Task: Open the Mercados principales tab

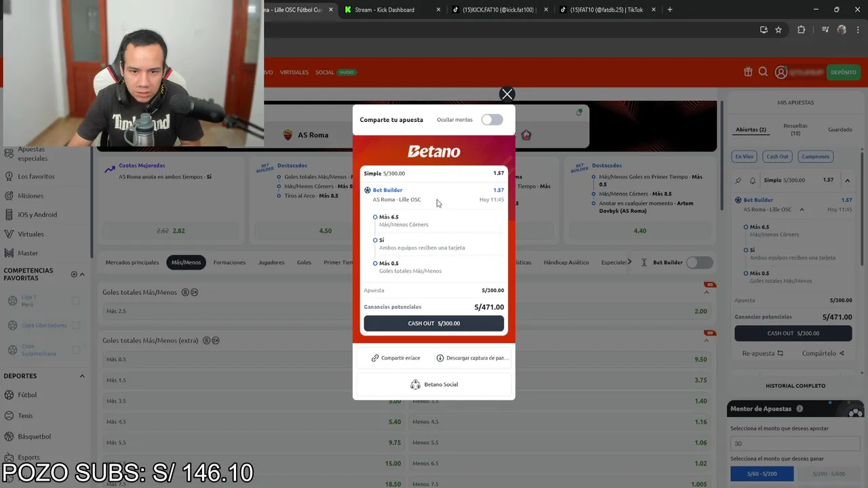Action: [132, 262]
